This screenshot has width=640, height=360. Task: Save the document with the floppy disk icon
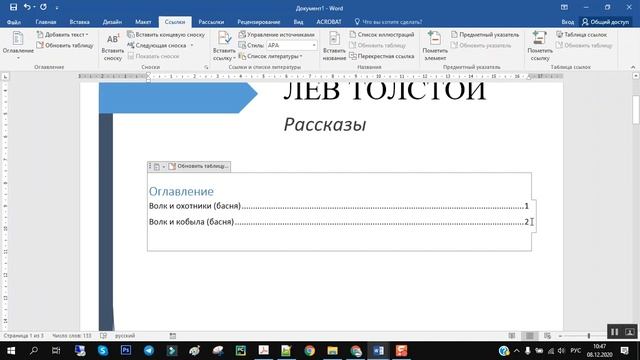click(x=13, y=7)
